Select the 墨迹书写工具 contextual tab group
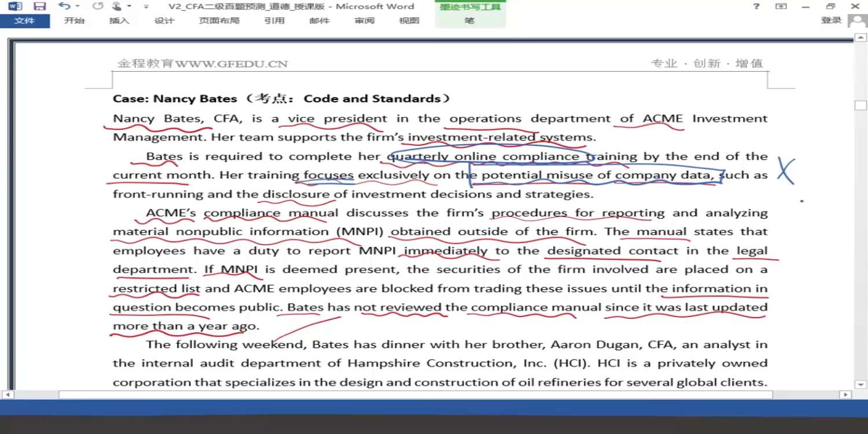 pyautogui.click(x=470, y=7)
